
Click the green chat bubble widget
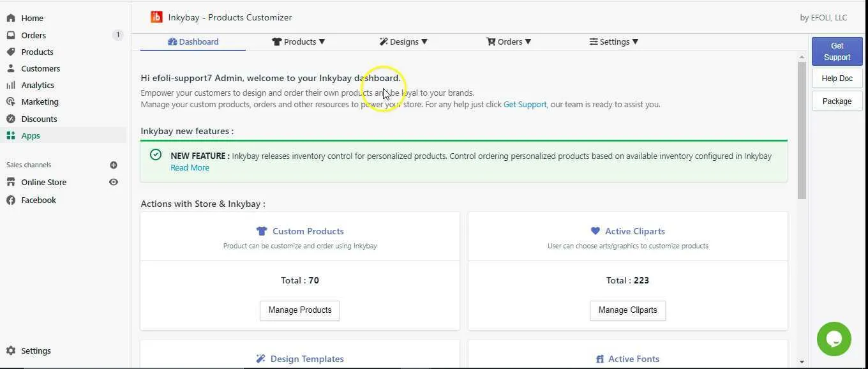834,339
